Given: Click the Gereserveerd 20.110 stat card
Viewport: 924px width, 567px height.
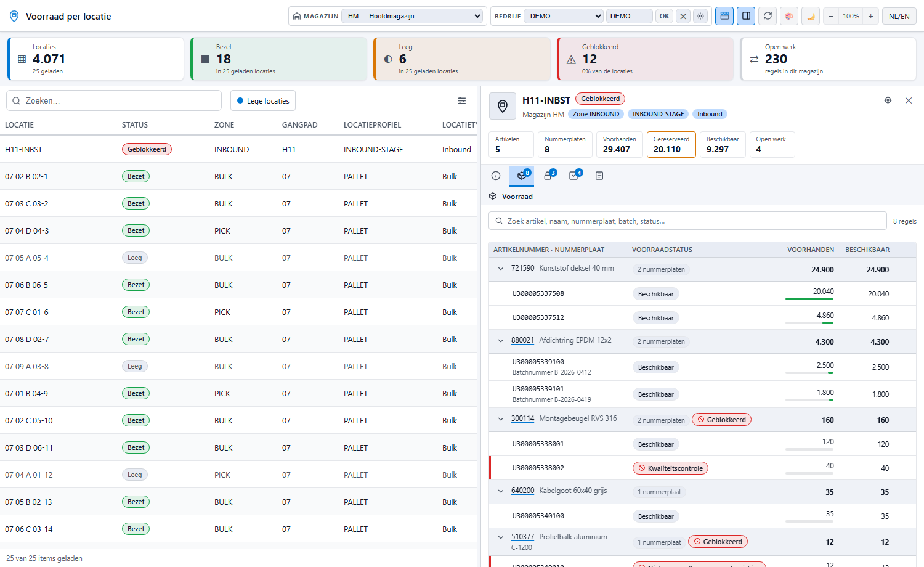Looking at the screenshot, I should pos(671,144).
